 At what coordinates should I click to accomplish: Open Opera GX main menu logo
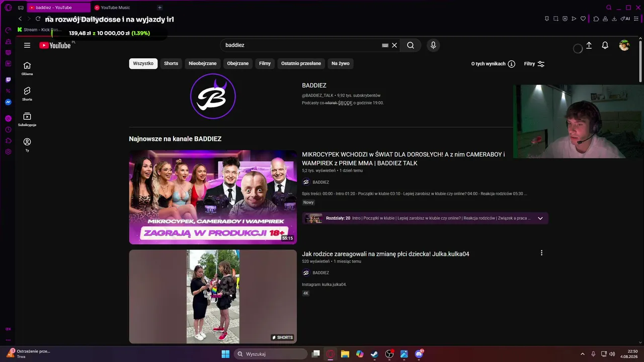click(8, 8)
